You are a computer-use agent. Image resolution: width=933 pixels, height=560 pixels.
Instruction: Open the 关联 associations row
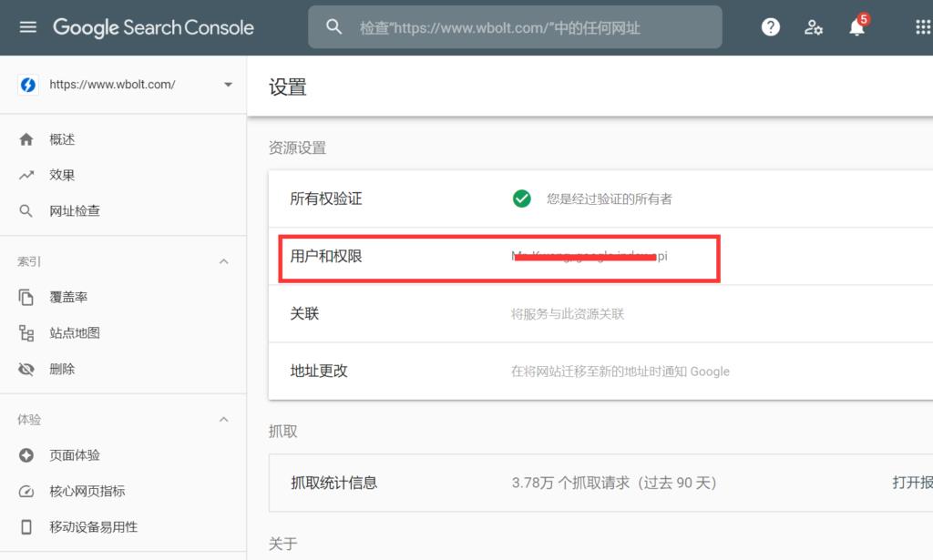[x=600, y=313]
